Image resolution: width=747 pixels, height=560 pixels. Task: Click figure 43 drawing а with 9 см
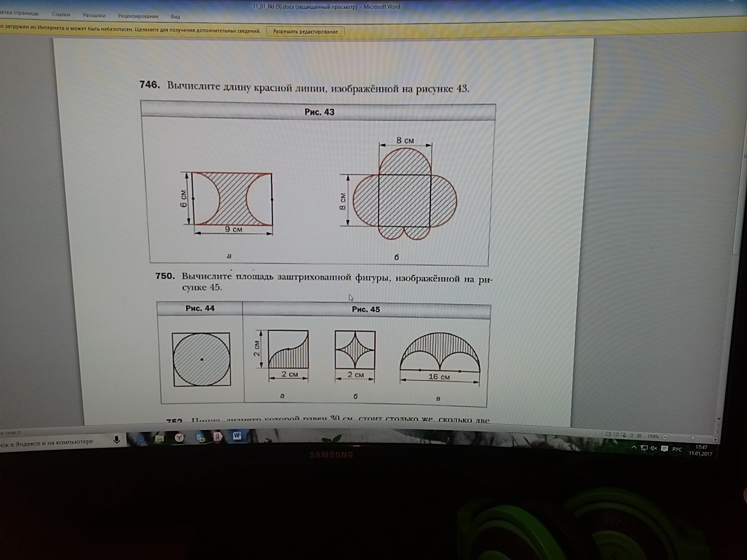point(227,203)
